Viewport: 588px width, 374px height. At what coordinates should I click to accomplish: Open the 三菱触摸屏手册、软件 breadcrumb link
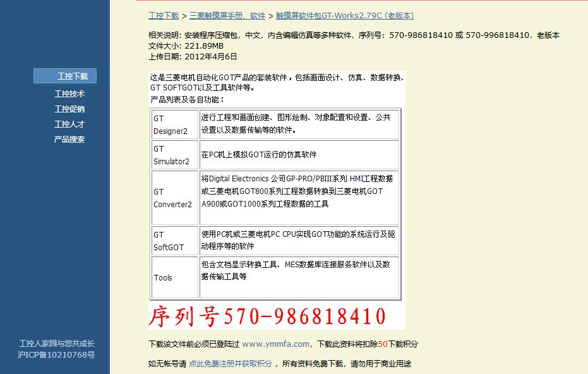[227, 16]
